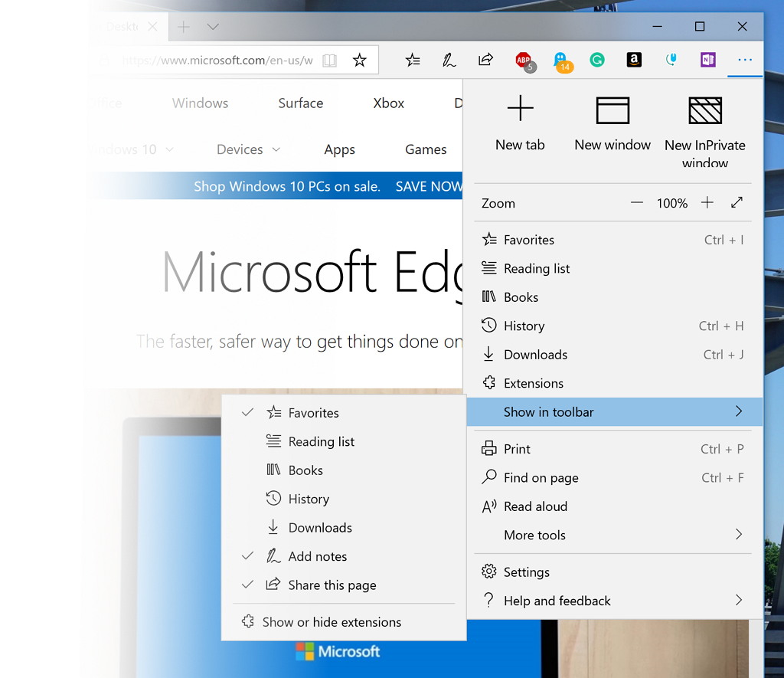Expand the Windows 10 dropdown on the page
The width and height of the screenshot is (784, 678).
[131, 149]
